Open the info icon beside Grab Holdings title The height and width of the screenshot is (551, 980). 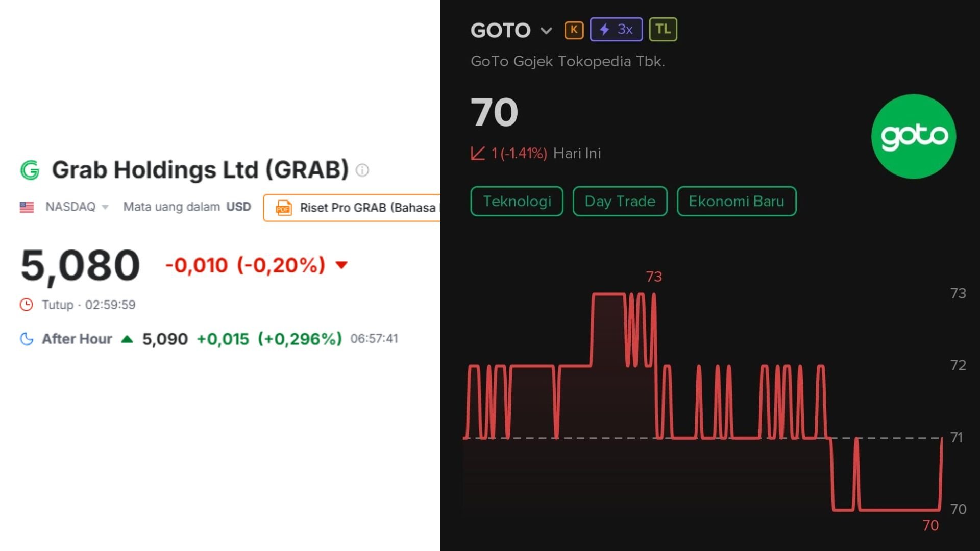[x=362, y=170]
